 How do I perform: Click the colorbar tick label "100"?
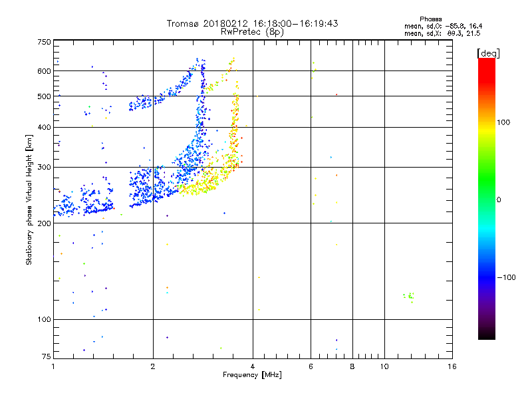tap(503, 122)
